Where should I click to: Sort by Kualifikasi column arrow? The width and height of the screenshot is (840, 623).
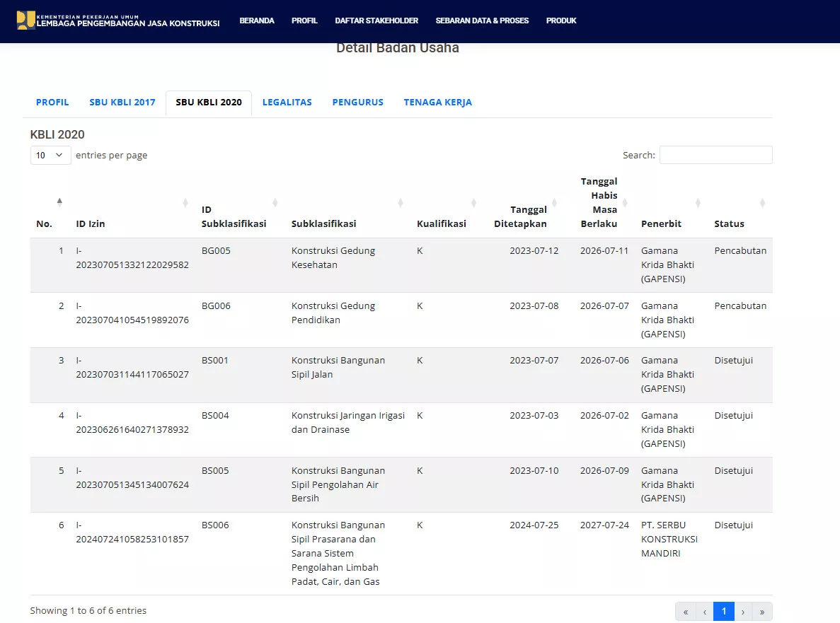coord(474,203)
